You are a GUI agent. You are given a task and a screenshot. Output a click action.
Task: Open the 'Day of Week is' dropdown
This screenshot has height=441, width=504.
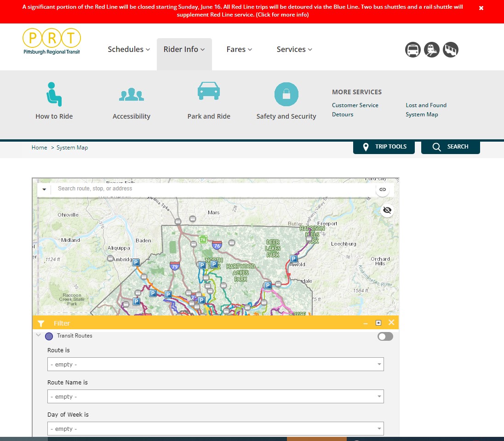(215, 428)
